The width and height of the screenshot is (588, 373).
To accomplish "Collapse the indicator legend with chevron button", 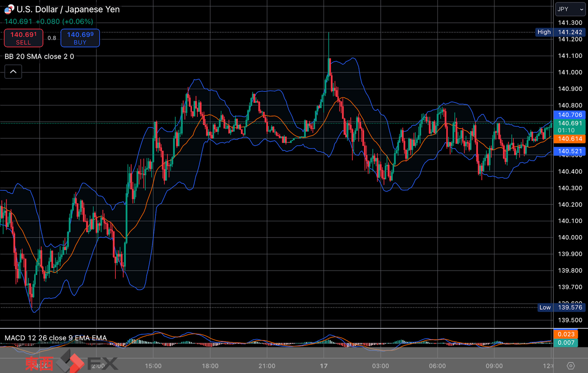I will coord(13,71).
